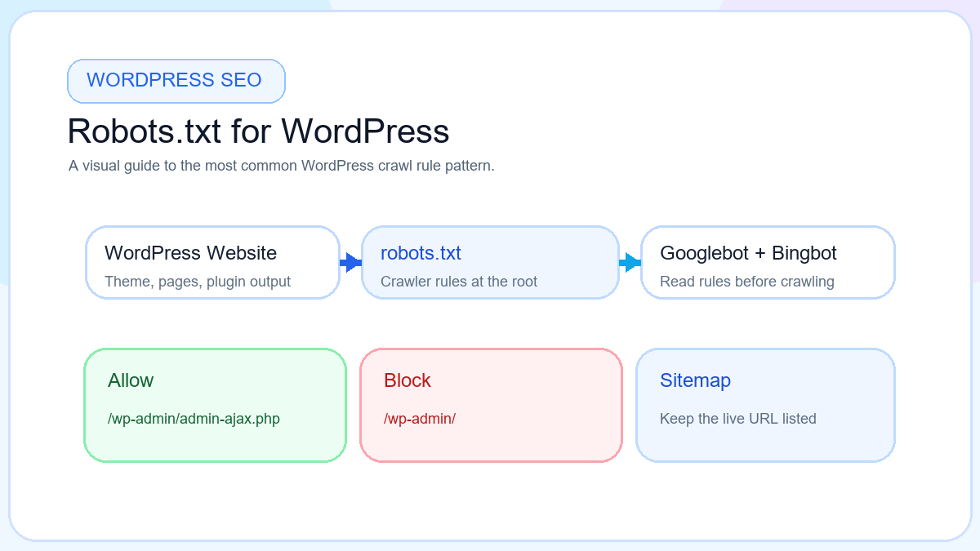Click the visual guide subtitle text
This screenshot has width=980, height=551.
[282, 166]
